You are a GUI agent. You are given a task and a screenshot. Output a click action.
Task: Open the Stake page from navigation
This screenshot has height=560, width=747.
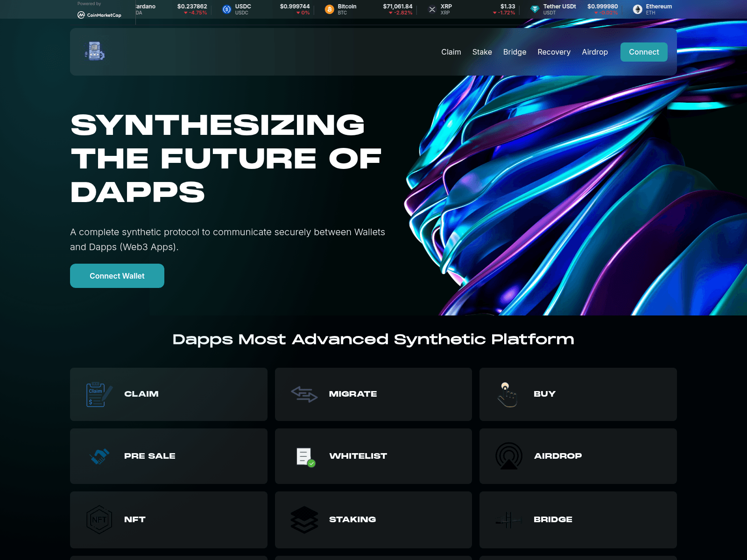point(482,52)
